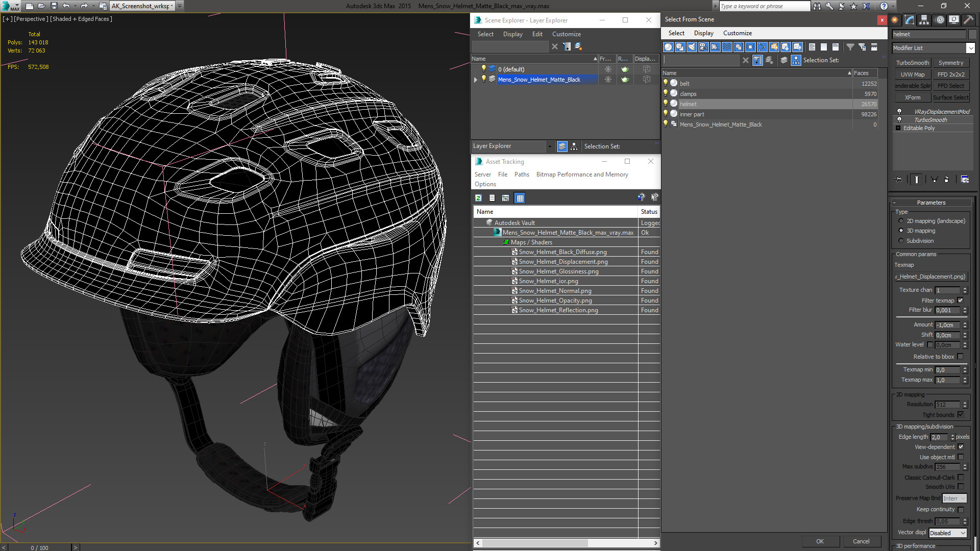Enable Table View in Asset Tracking toolbar
The height and width of the screenshot is (551, 980).
click(520, 198)
